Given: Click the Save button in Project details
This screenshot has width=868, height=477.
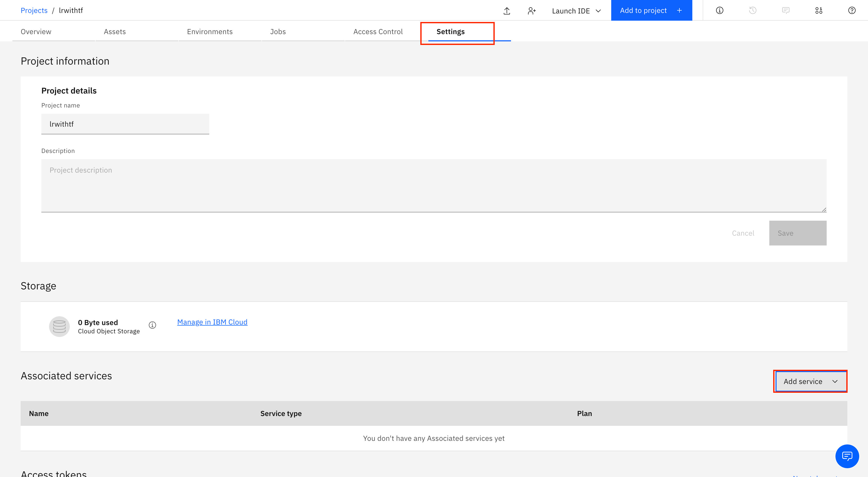Looking at the screenshot, I should (797, 233).
